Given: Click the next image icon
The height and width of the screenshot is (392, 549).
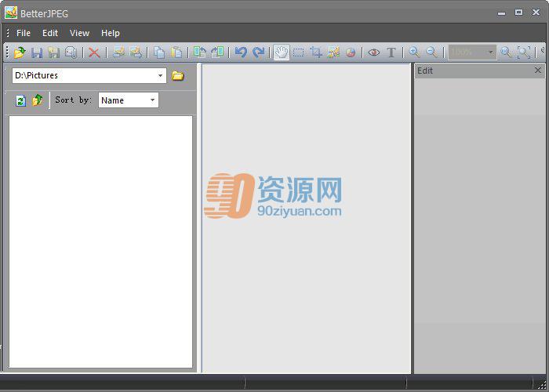Looking at the screenshot, I should (136, 53).
